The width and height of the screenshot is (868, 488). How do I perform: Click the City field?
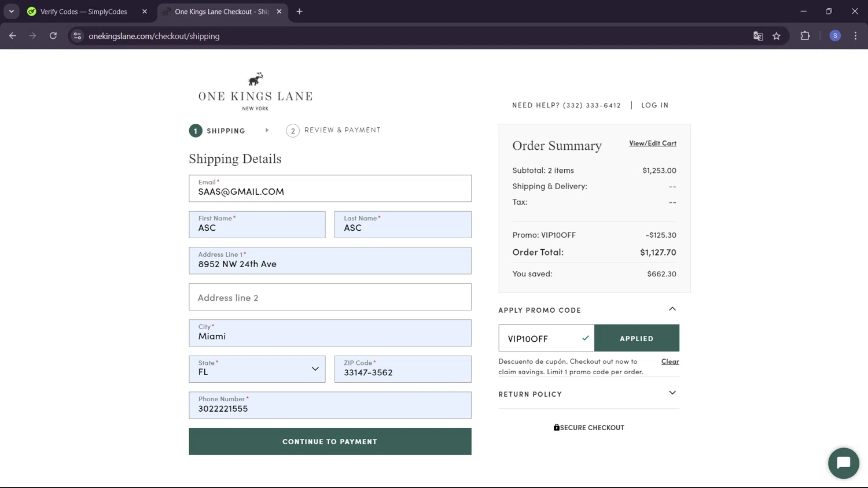pyautogui.click(x=330, y=333)
